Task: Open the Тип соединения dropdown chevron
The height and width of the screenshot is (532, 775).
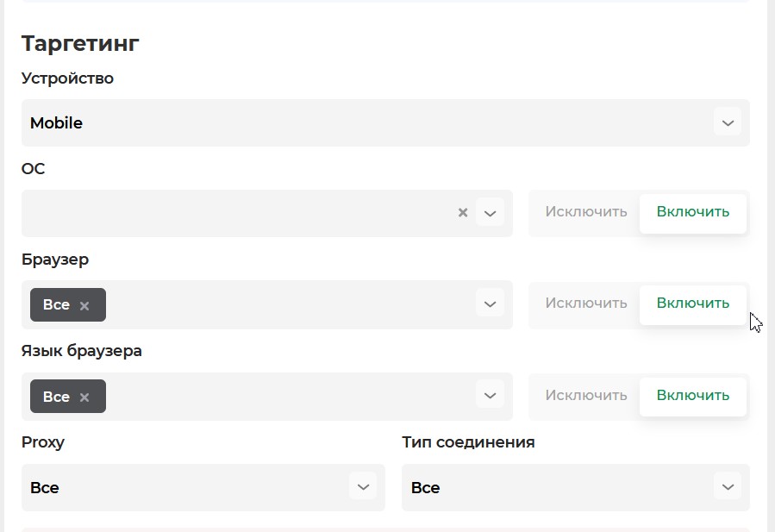Action: click(728, 486)
